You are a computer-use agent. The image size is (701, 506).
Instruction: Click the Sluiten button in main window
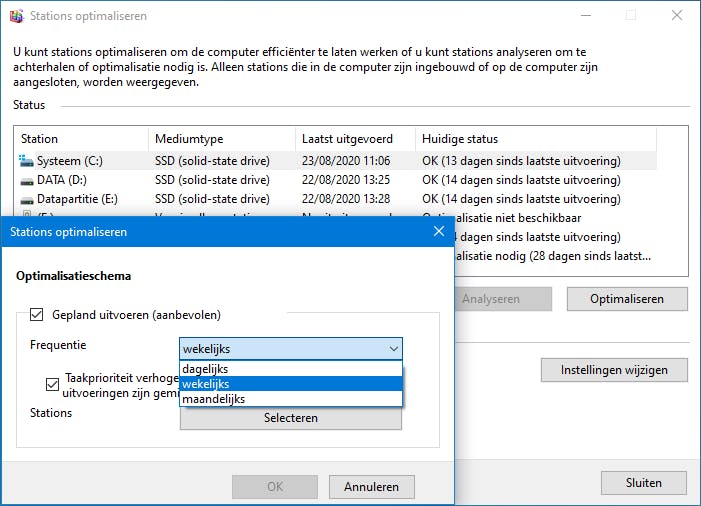(x=643, y=483)
